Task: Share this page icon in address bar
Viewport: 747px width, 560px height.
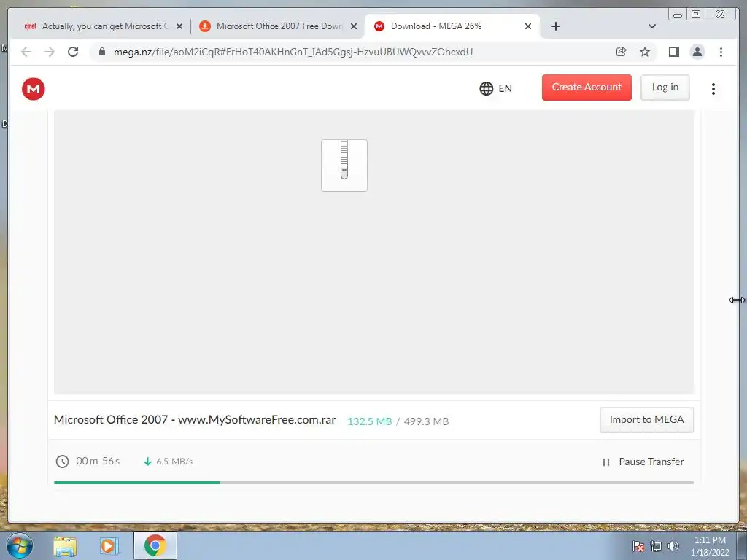Action: [622, 52]
